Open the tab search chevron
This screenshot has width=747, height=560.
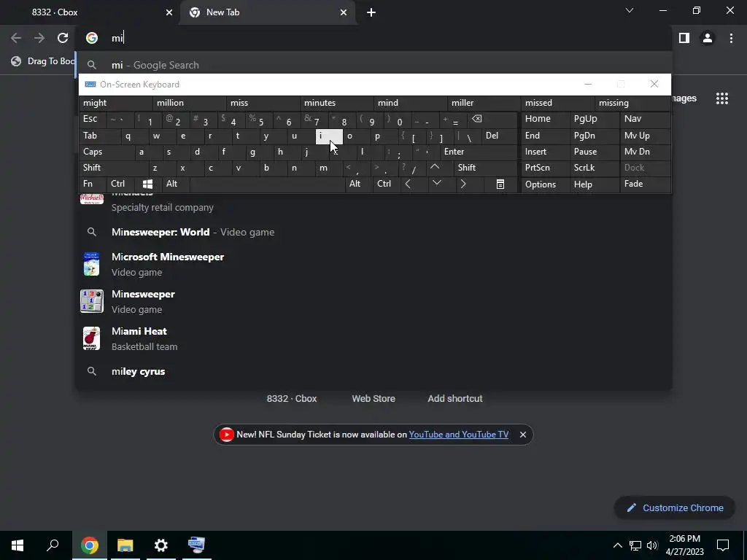630,10
